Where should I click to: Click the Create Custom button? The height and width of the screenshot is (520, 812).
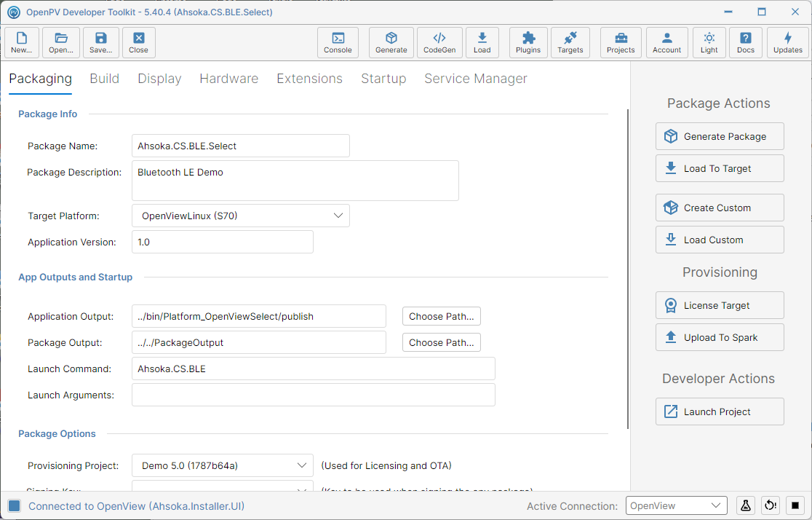pyautogui.click(x=720, y=208)
